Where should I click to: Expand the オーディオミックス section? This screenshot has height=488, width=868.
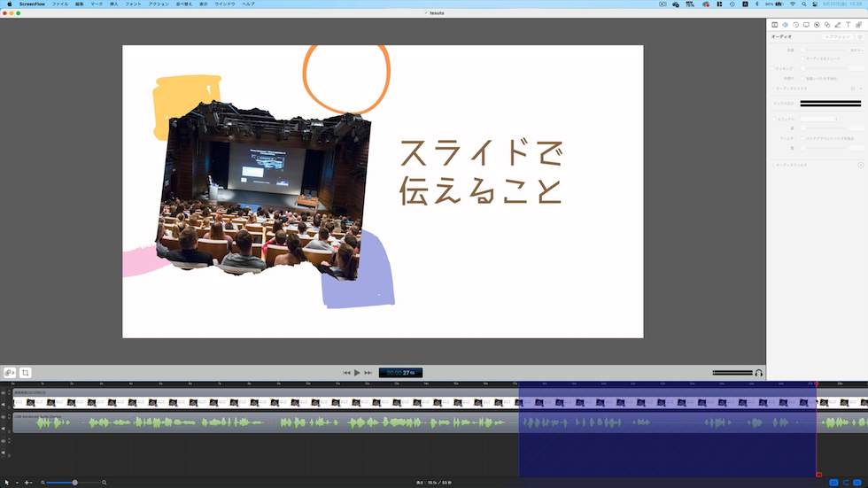[772, 89]
